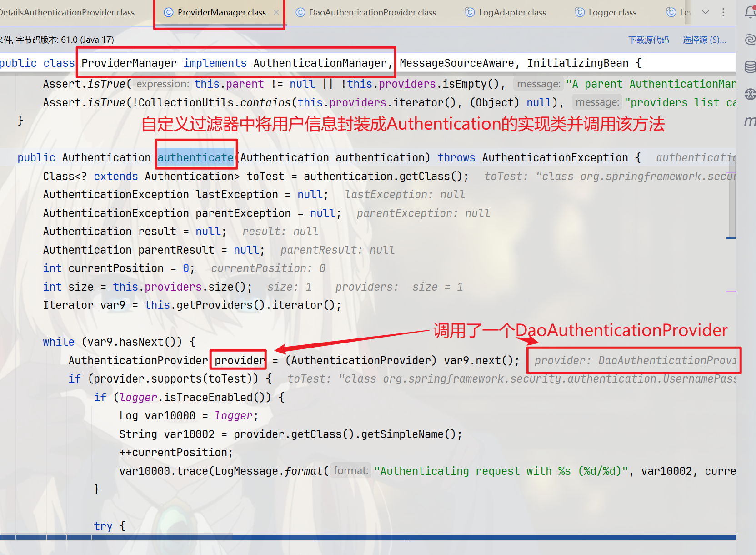
Task: Click ProviderManager in the class declaration
Action: 129,63
